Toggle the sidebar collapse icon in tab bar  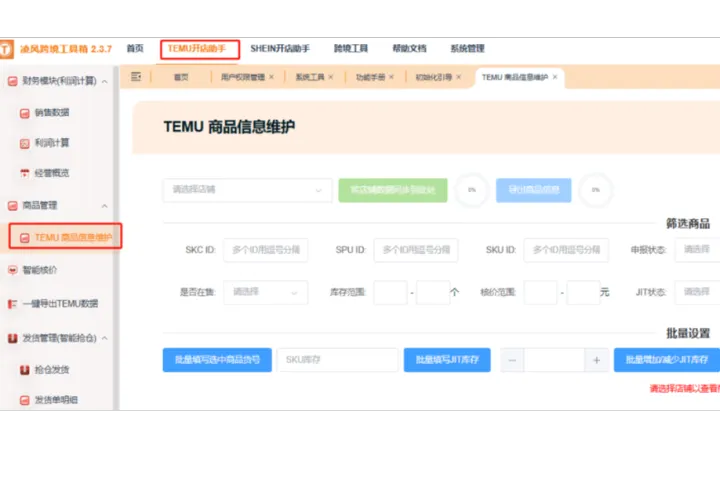coord(136,77)
